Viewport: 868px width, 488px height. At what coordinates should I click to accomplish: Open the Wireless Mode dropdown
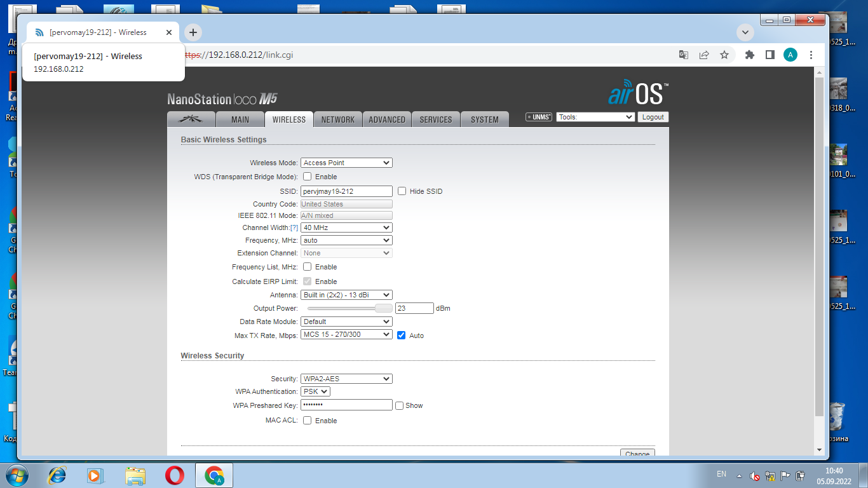click(x=346, y=163)
